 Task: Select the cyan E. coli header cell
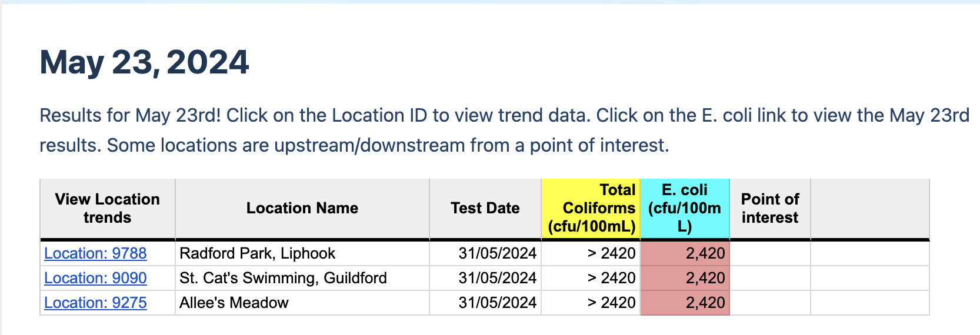click(x=685, y=209)
